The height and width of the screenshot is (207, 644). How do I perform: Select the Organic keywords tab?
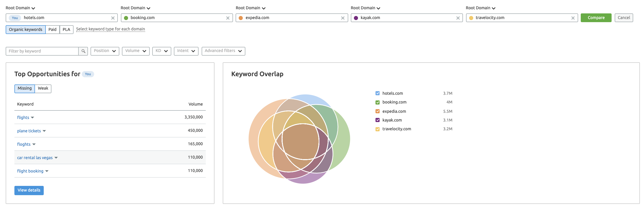pos(26,30)
